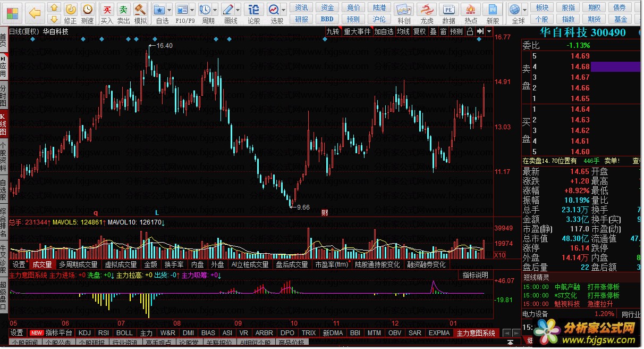The height and width of the screenshot is (349, 644).
Task: Open the 科创 chart icon
Action: point(404,9)
